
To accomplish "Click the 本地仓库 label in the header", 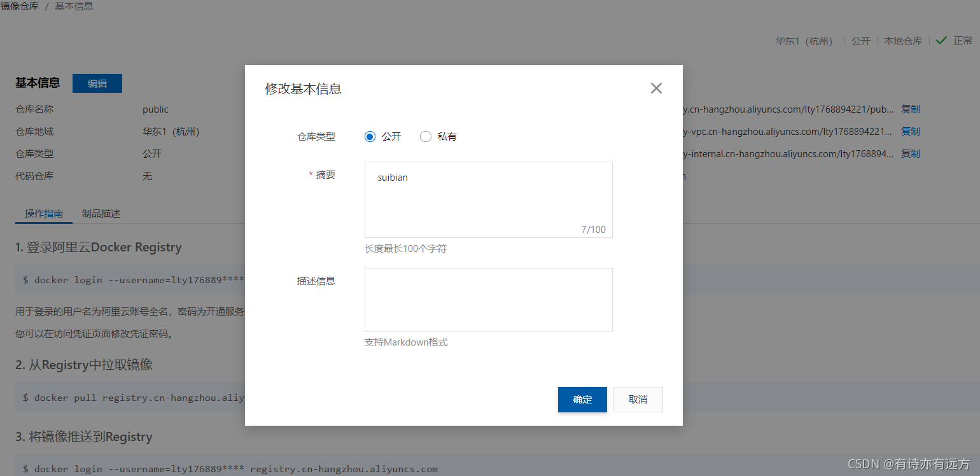I will (x=902, y=40).
